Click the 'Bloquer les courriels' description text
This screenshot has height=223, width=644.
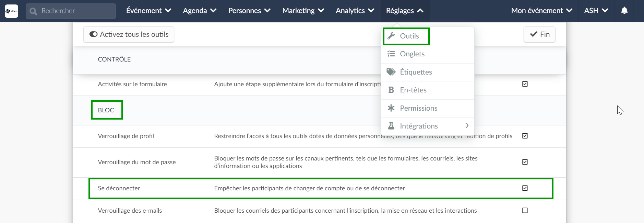click(345, 211)
